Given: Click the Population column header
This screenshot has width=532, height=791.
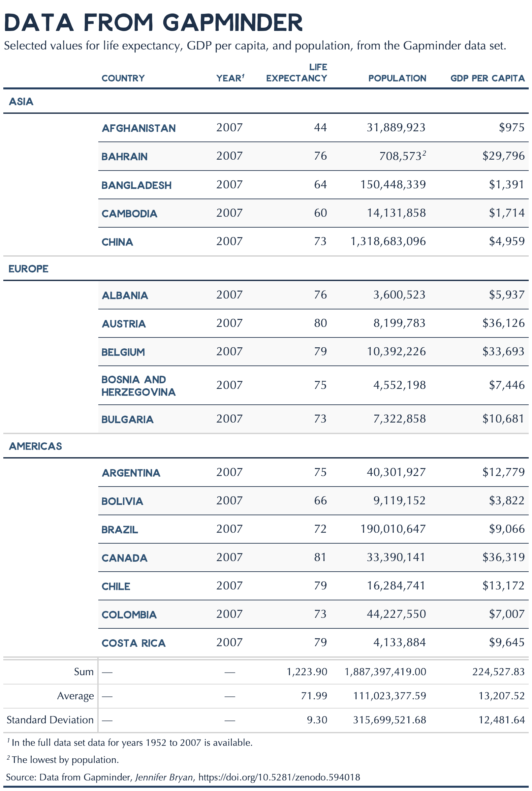Looking at the screenshot, I should (x=397, y=79).
